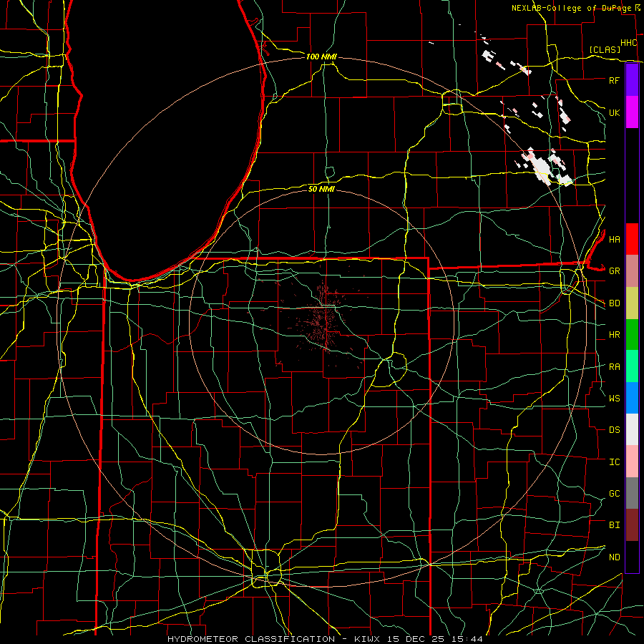This screenshot has width=644, height=644.
Task: Click the magenta UK color swatch
Action: 632,112
